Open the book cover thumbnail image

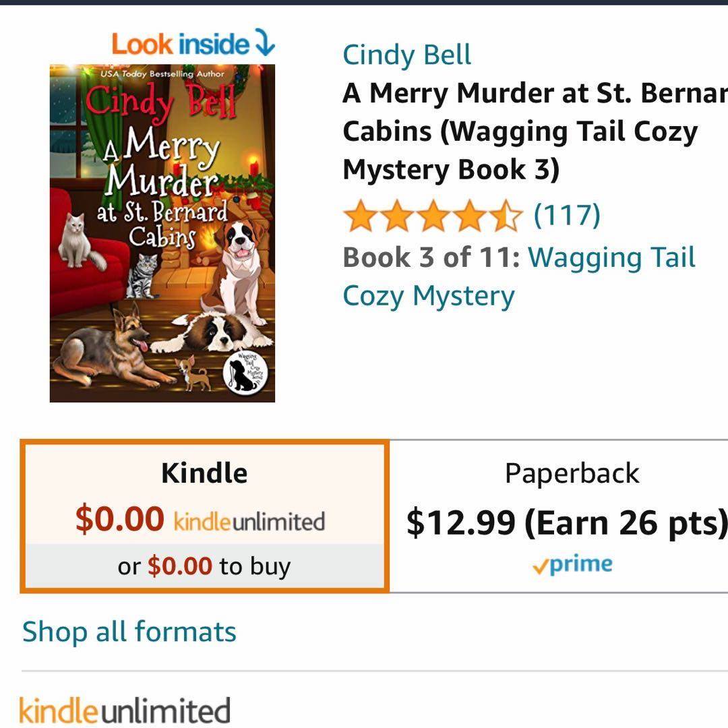(x=162, y=233)
